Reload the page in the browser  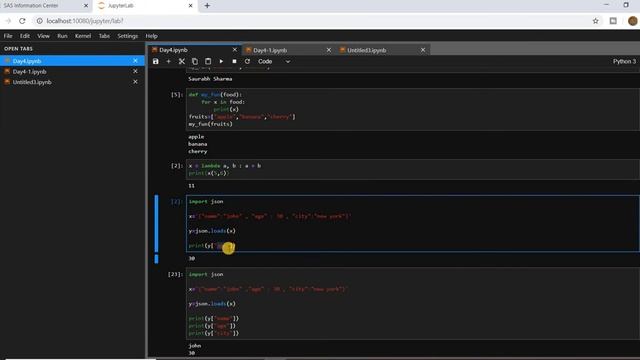[x=22, y=21]
